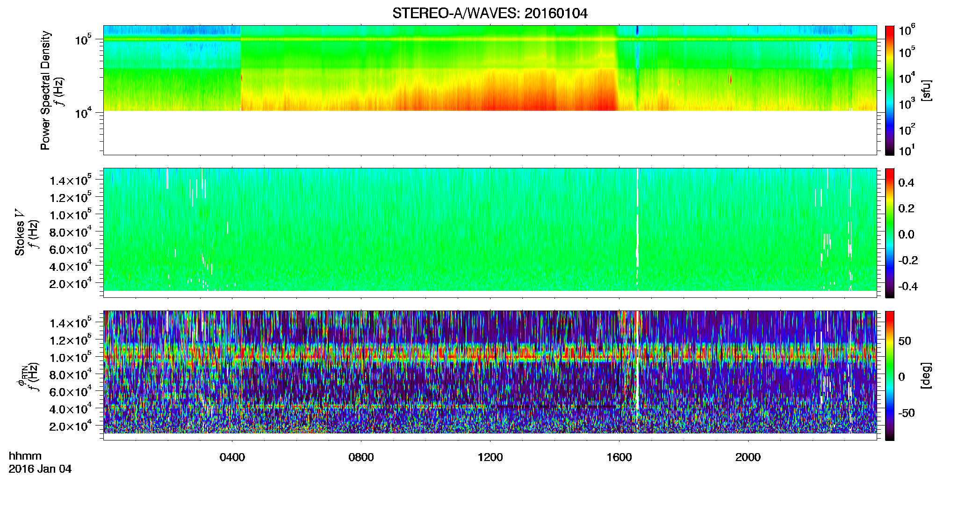Image resolution: width=980 pixels, height=505 pixels.
Task: Click the power spectral density colorbar
Action: click(889, 90)
